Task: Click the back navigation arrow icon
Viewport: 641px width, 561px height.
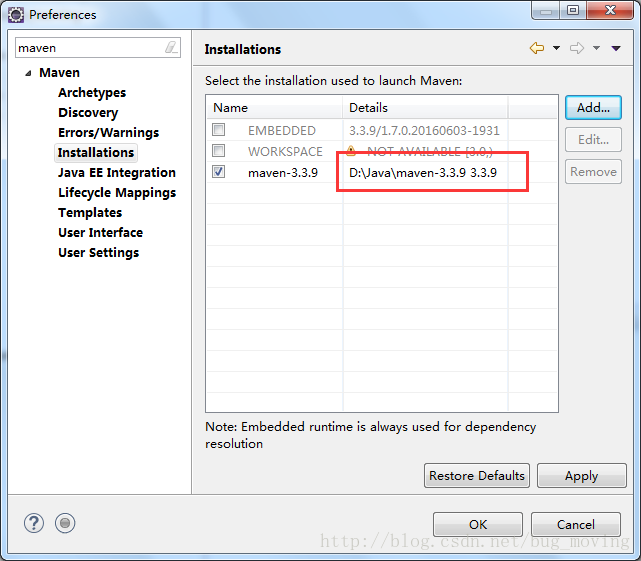Action: click(x=537, y=48)
